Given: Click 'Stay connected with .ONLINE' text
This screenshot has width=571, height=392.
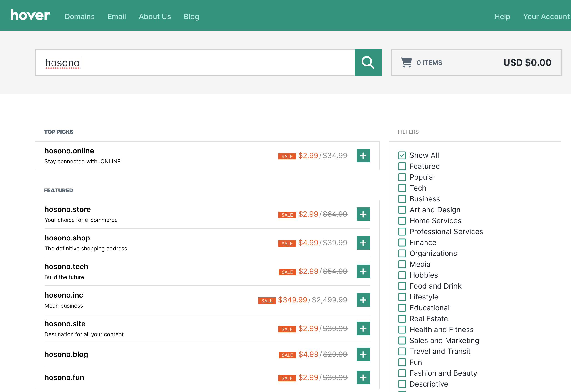Looking at the screenshot, I should [x=82, y=161].
